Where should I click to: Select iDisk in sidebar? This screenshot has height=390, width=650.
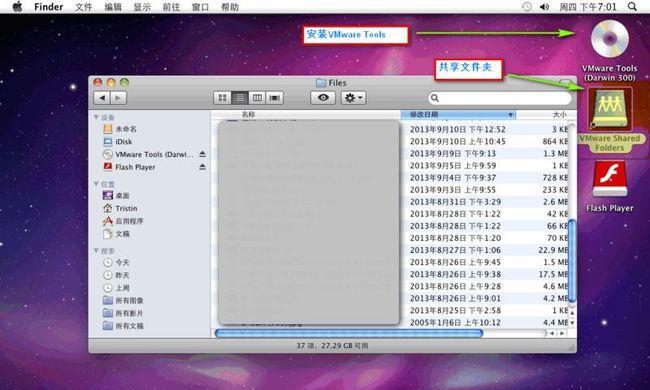click(118, 142)
